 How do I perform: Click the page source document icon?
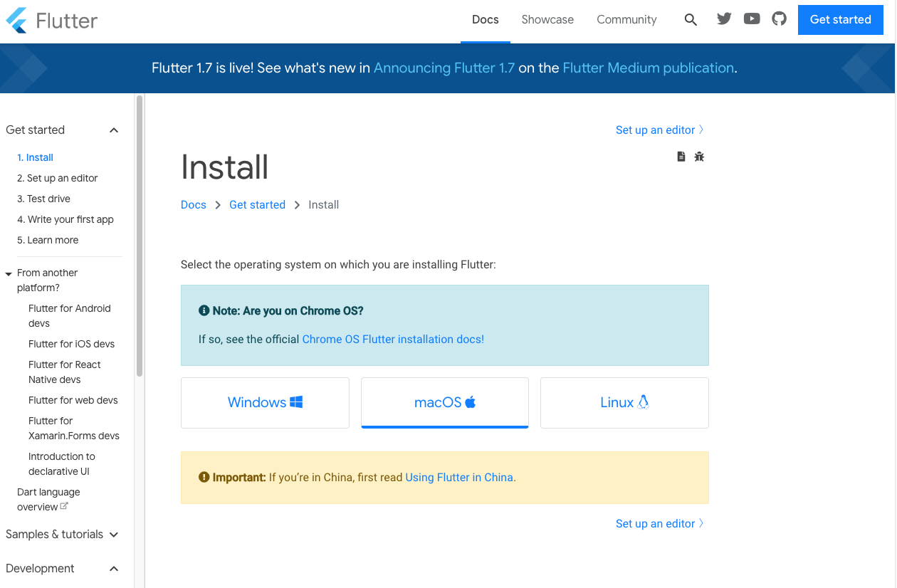[x=681, y=157]
